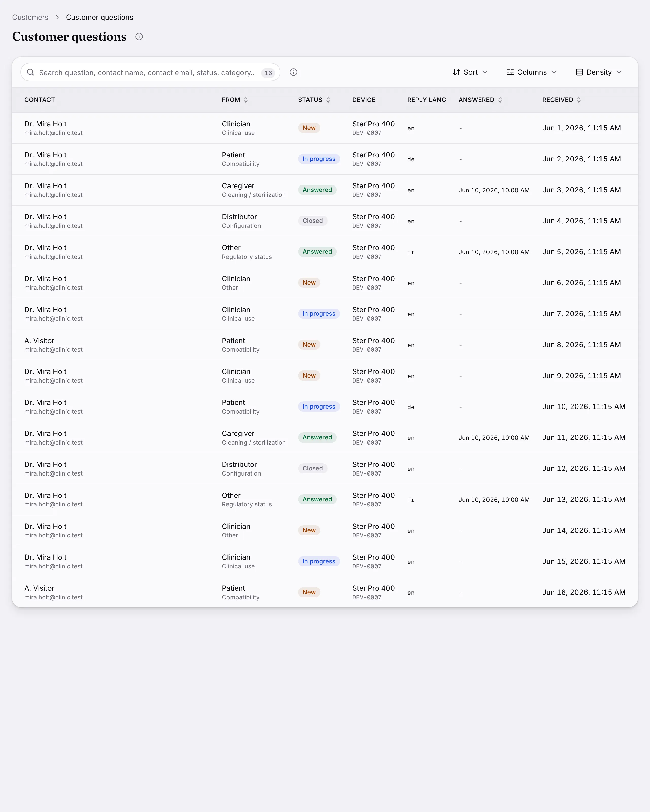
Task: Click New badge in Jun 9 row
Action: click(309, 376)
